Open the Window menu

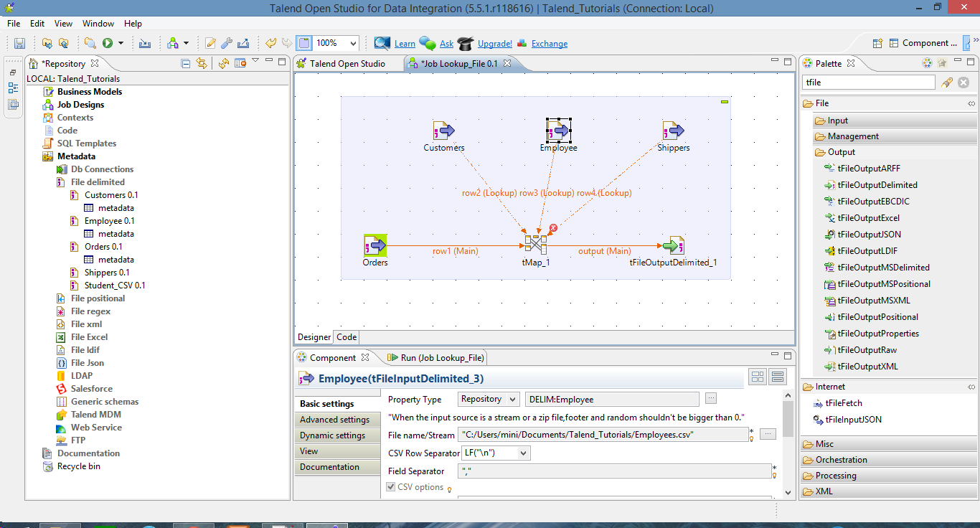98,24
